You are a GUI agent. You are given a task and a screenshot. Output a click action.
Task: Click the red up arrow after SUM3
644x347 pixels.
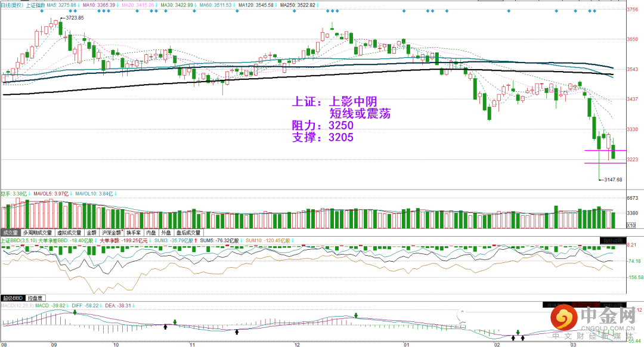click(x=196, y=241)
